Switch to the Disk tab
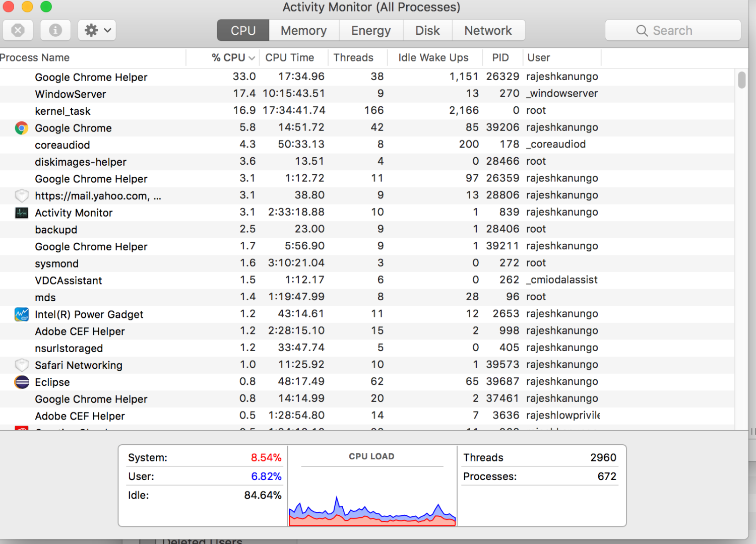 (x=427, y=30)
